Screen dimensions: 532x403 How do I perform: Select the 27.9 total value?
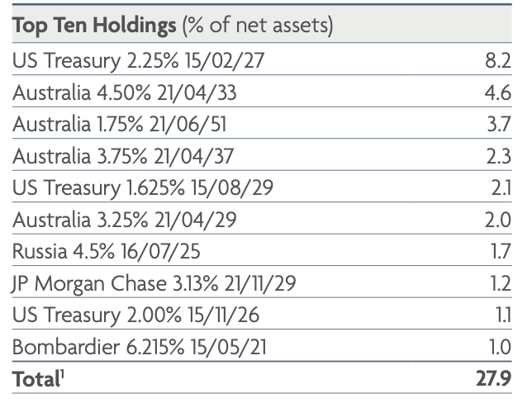coord(501,381)
